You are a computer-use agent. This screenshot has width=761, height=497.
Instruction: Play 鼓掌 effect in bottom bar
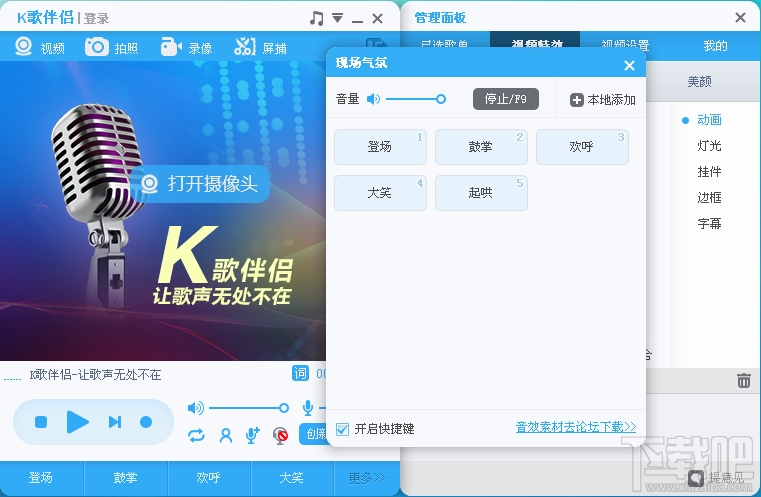125,478
